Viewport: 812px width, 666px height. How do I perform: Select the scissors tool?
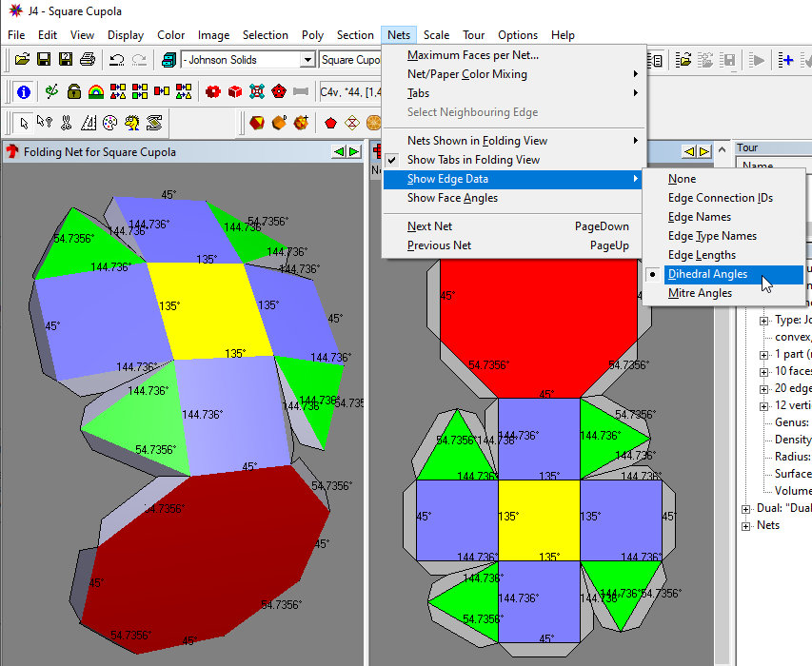(66, 123)
